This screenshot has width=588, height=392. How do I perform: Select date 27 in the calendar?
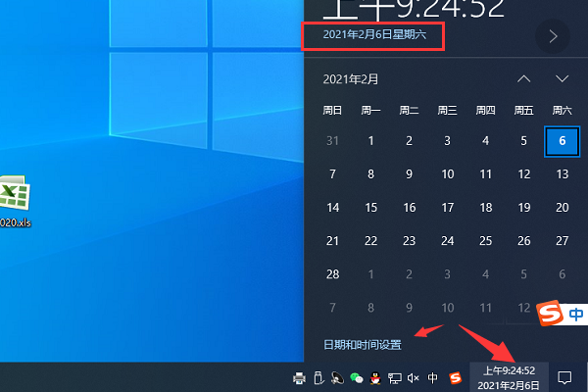click(x=562, y=241)
